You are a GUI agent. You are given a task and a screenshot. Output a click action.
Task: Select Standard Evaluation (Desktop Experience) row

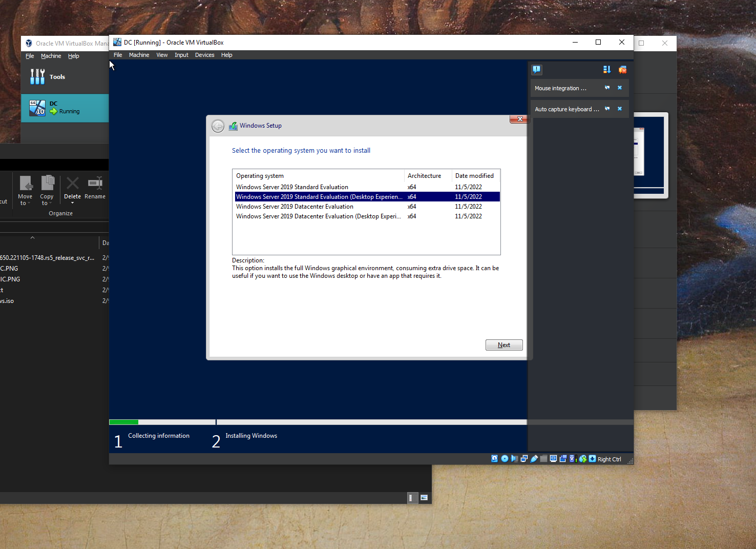(x=367, y=197)
